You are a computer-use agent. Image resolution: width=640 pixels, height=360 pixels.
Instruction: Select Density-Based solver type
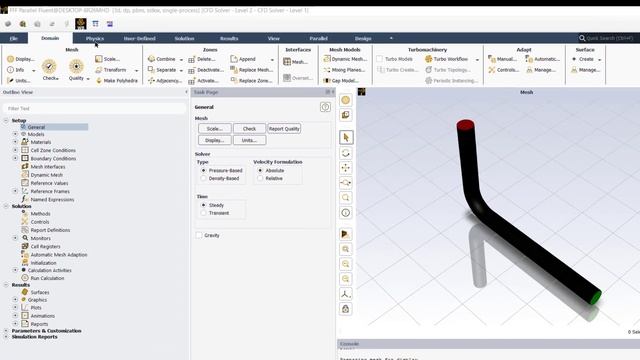click(204, 178)
